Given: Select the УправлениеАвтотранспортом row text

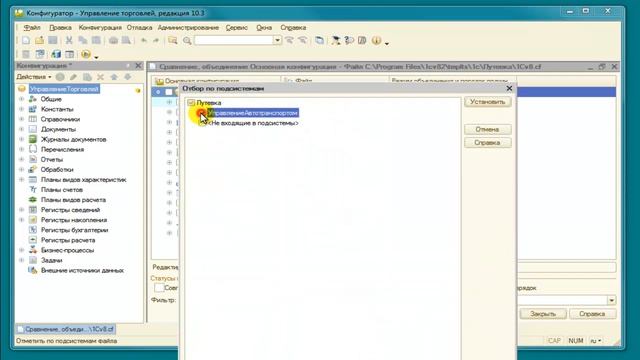Looking at the screenshot, I should coord(253,113).
